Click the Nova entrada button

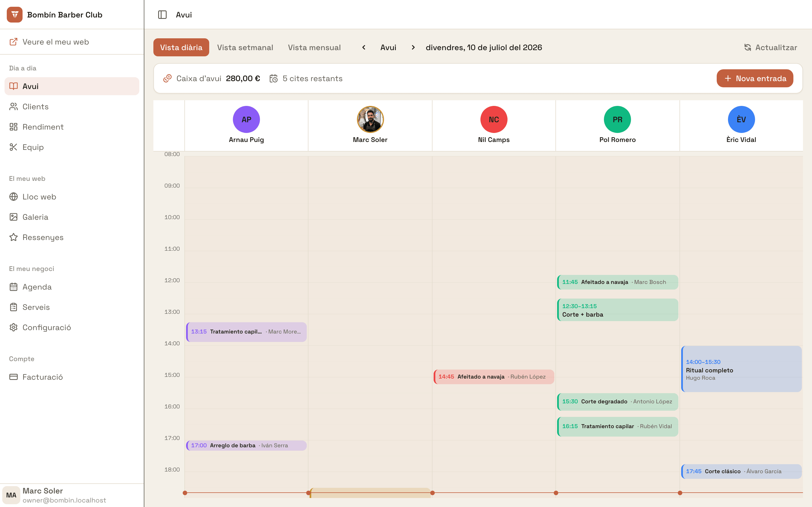click(x=754, y=79)
